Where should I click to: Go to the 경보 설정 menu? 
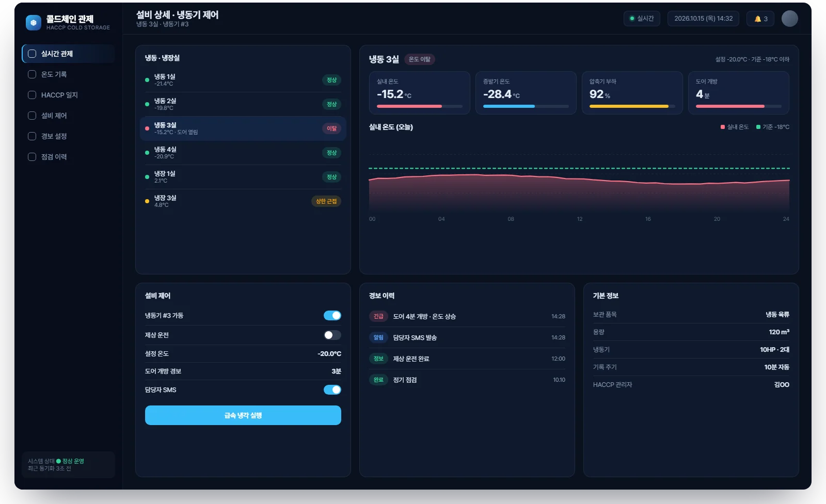(68, 136)
